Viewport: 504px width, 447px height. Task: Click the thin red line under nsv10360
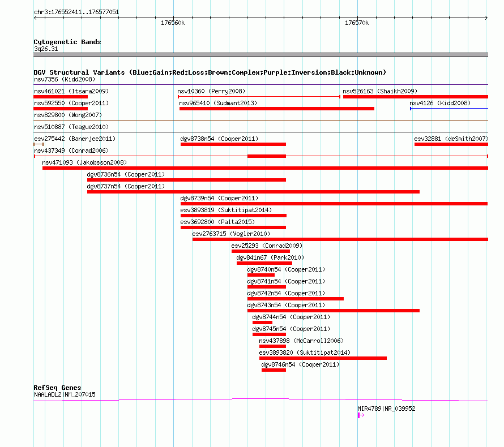click(259, 97)
